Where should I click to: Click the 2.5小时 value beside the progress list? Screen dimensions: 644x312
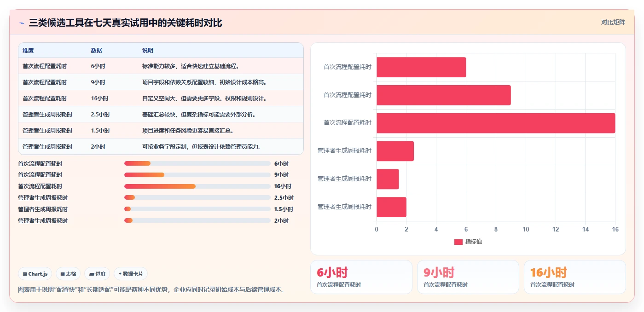point(284,198)
